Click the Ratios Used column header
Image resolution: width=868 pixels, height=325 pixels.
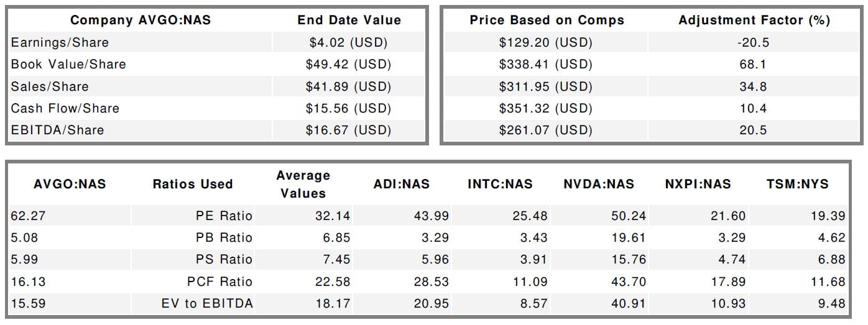[x=192, y=184]
